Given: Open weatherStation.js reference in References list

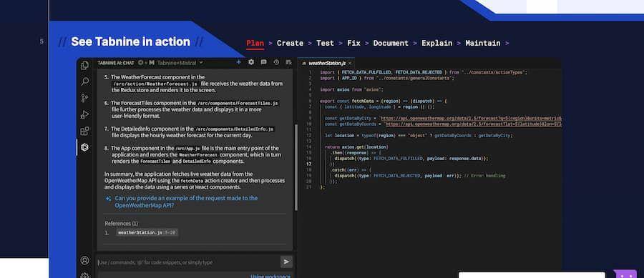Looking at the screenshot, I should pyautogui.click(x=147, y=232).
